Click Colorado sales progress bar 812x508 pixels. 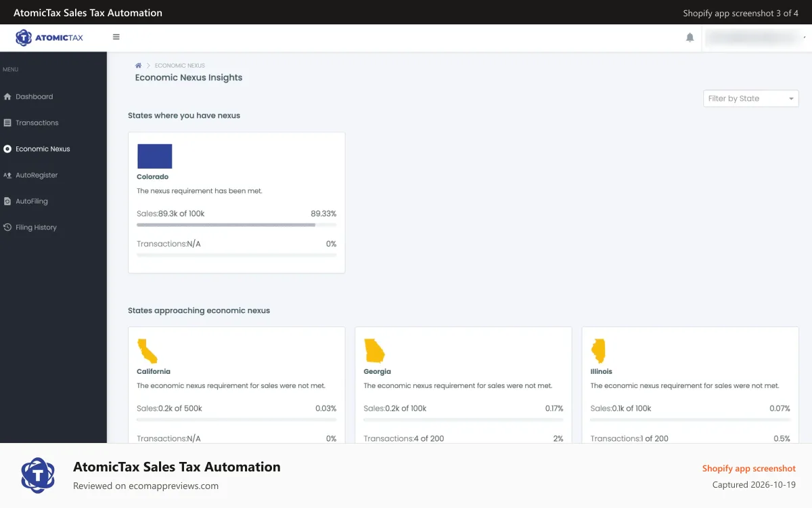click(x=236, y=225)
